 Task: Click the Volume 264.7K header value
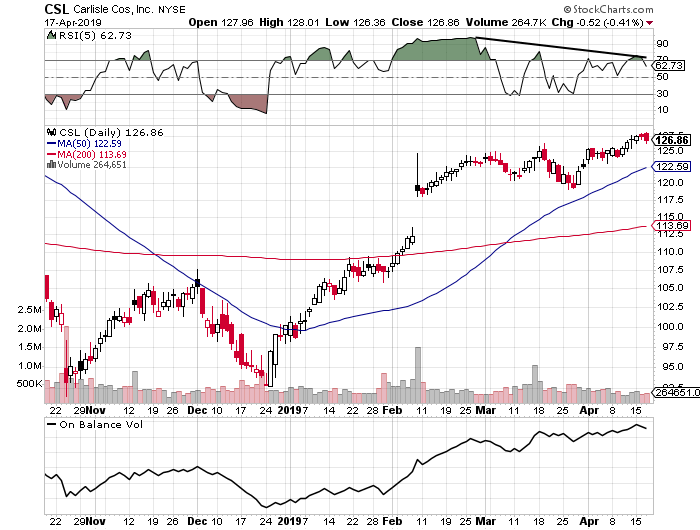(506, 22)
